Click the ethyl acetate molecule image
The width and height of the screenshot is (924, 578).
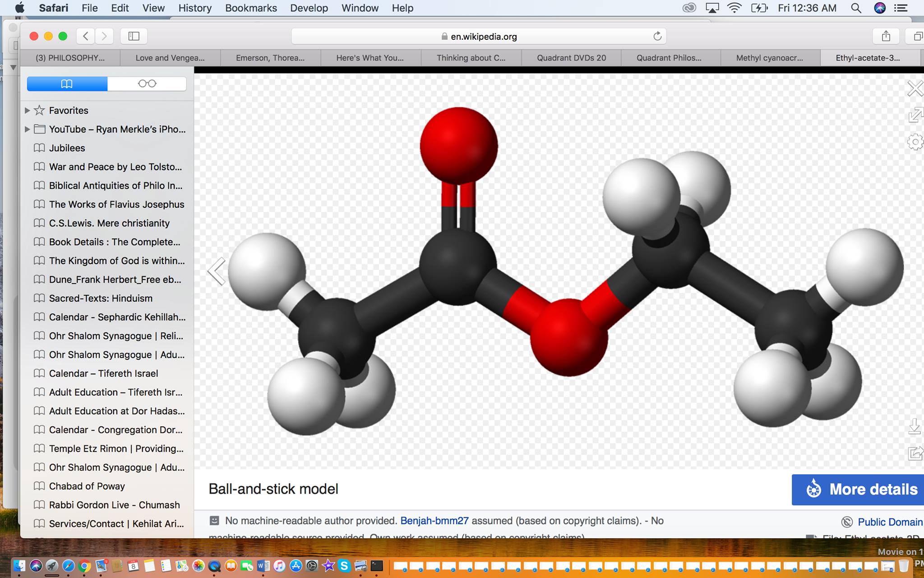566,271
